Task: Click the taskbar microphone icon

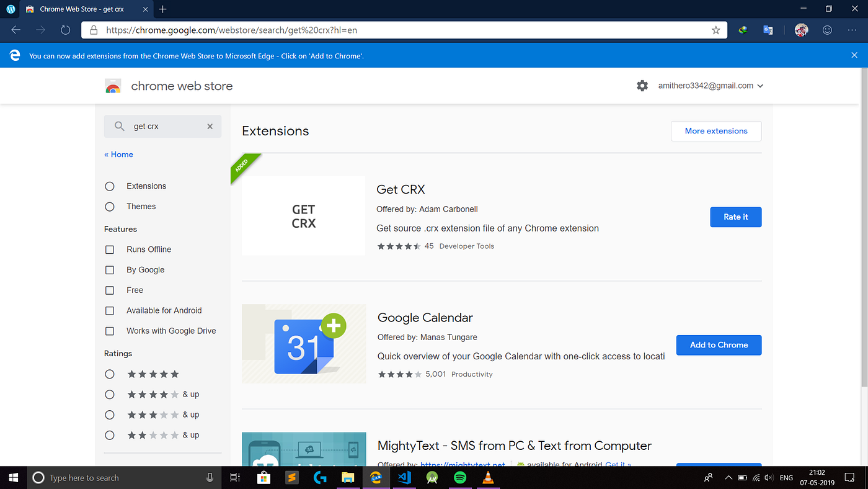Action: [x=210, y=477]
